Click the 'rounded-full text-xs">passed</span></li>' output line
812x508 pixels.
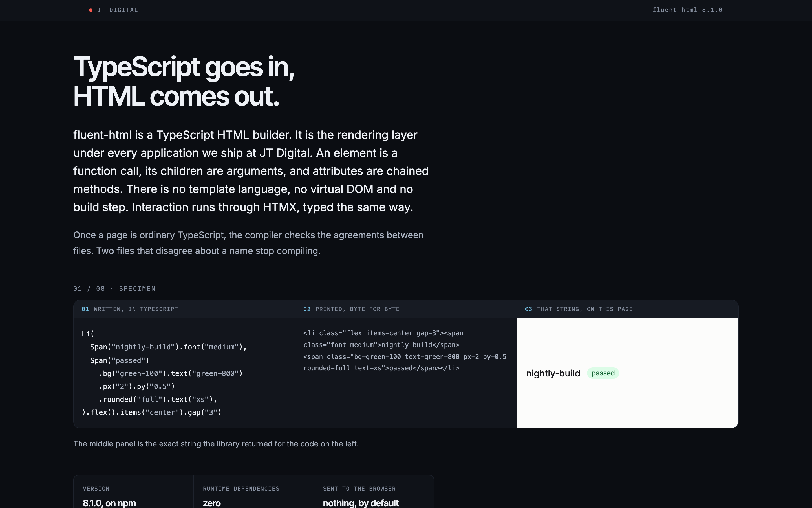tap(381, 368)
